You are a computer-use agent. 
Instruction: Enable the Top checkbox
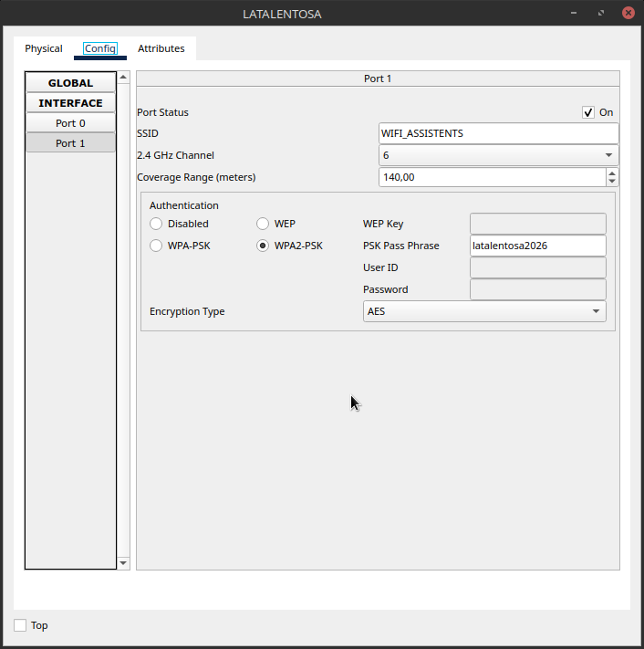coord(20,625)
